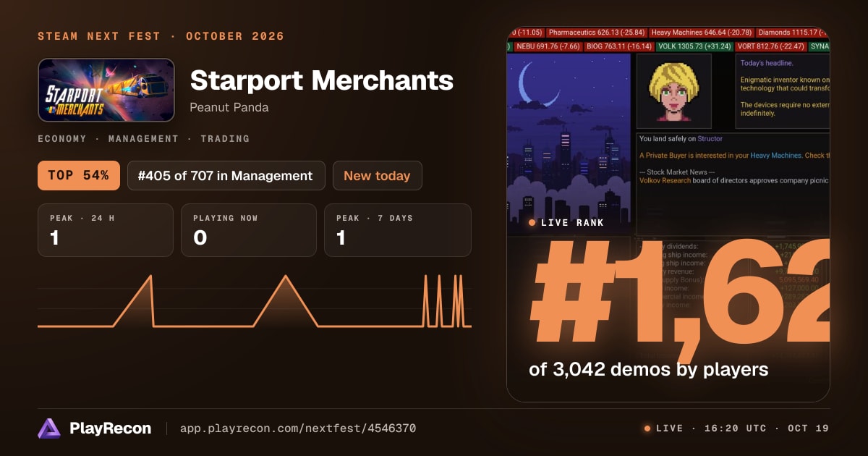Click the VOLK 1305.73 stock ticker
This screenshot has height=456, width=868.
[x=694, y=46]
